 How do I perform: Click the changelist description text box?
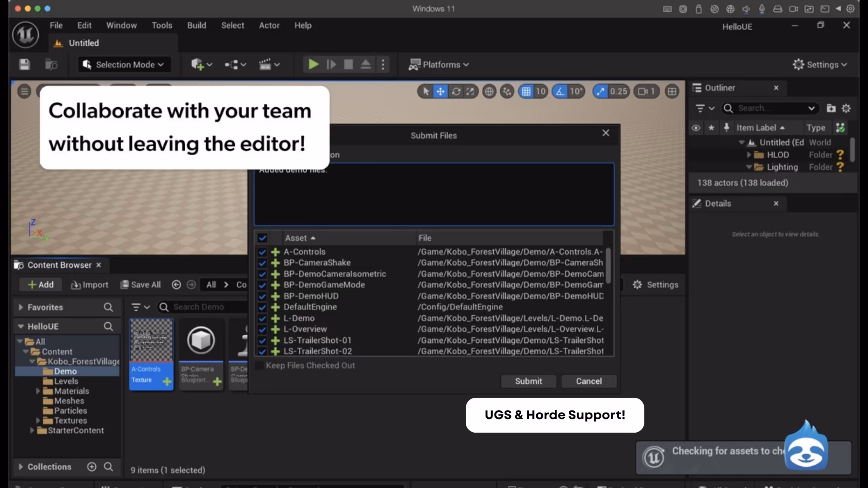[434, 194]
